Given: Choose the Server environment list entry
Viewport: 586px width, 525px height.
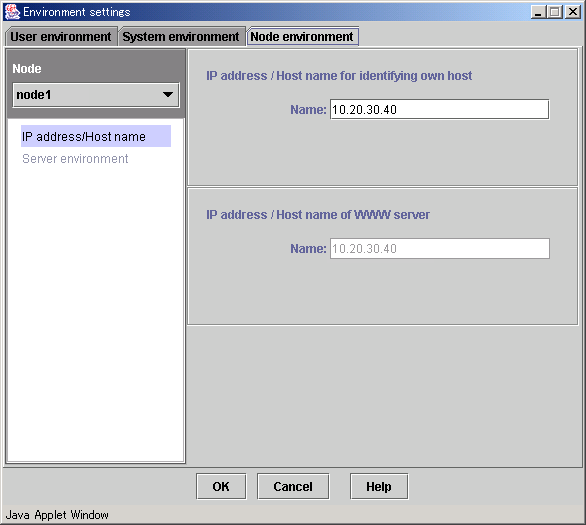Looking at the screenshot, I should [x=75, y=159].
